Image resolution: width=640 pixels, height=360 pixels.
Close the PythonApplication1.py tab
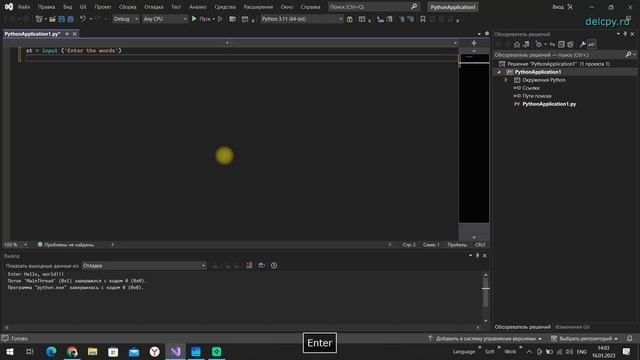(x=75, y=34)
